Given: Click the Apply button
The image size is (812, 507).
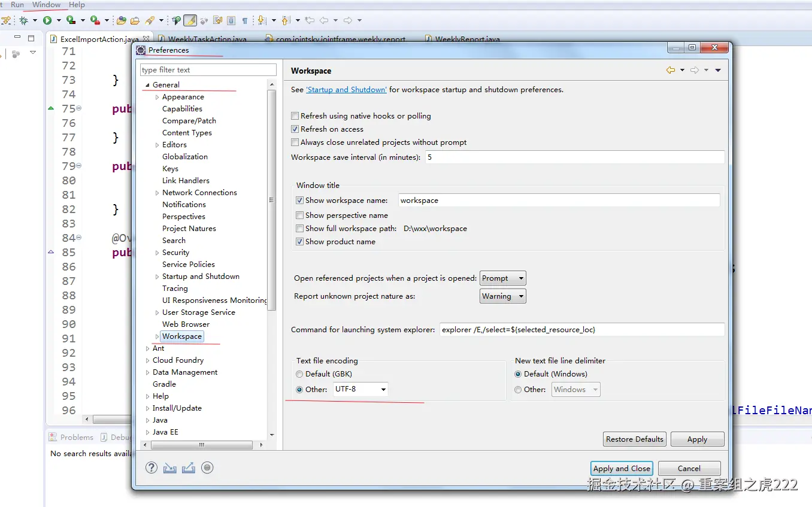Looking at the screenshot, I should point(697,439).
